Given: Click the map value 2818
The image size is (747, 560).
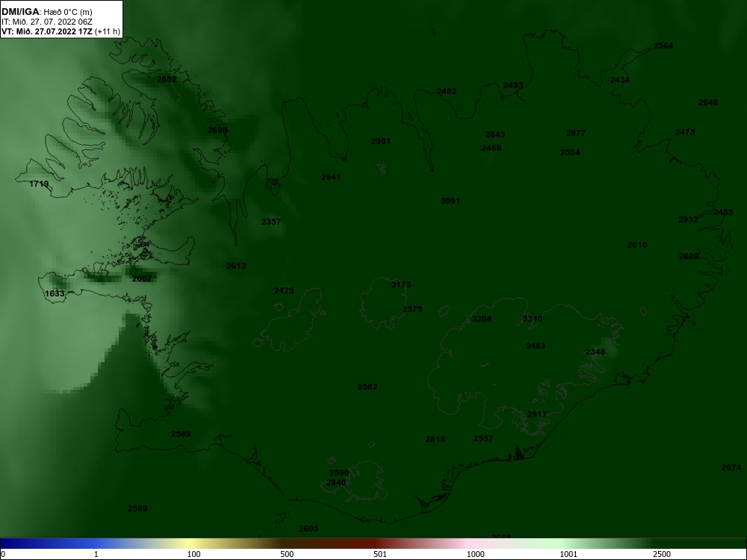Looking at the screenshot, I should pos(436,440).
